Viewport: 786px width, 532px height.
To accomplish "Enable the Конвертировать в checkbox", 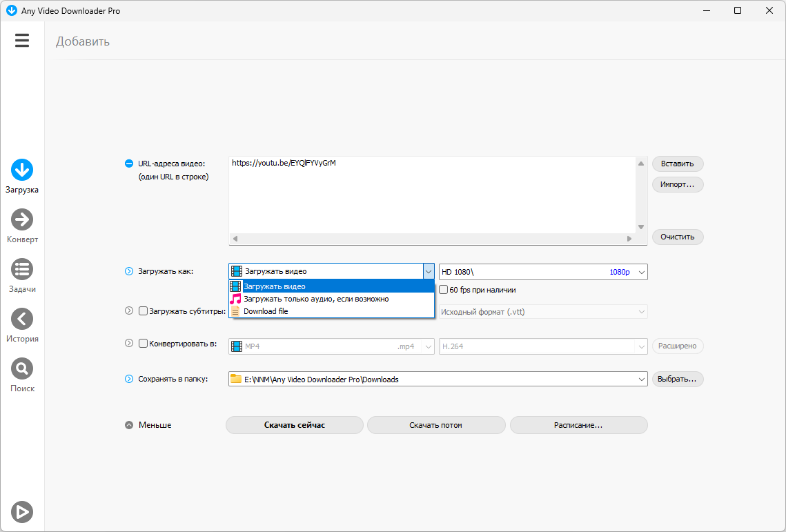I will click(144, 344).
